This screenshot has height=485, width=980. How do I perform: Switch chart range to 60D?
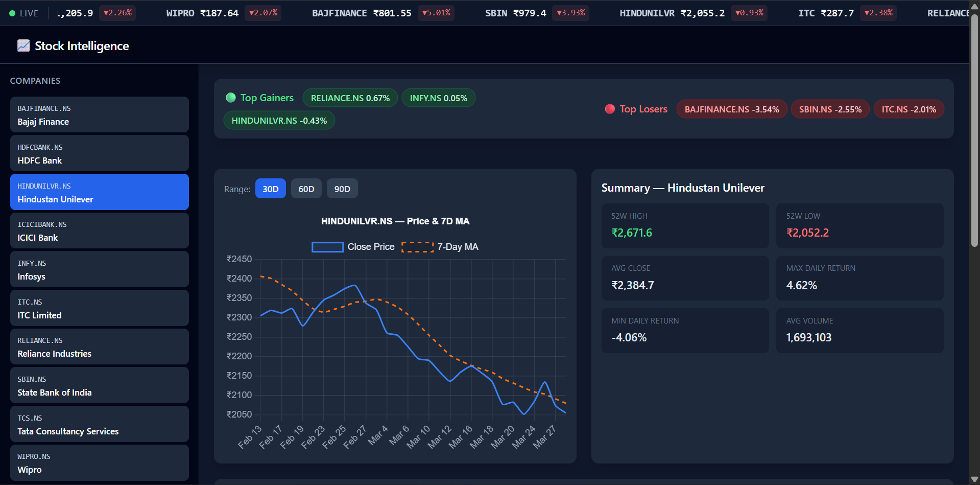point(306,189)
